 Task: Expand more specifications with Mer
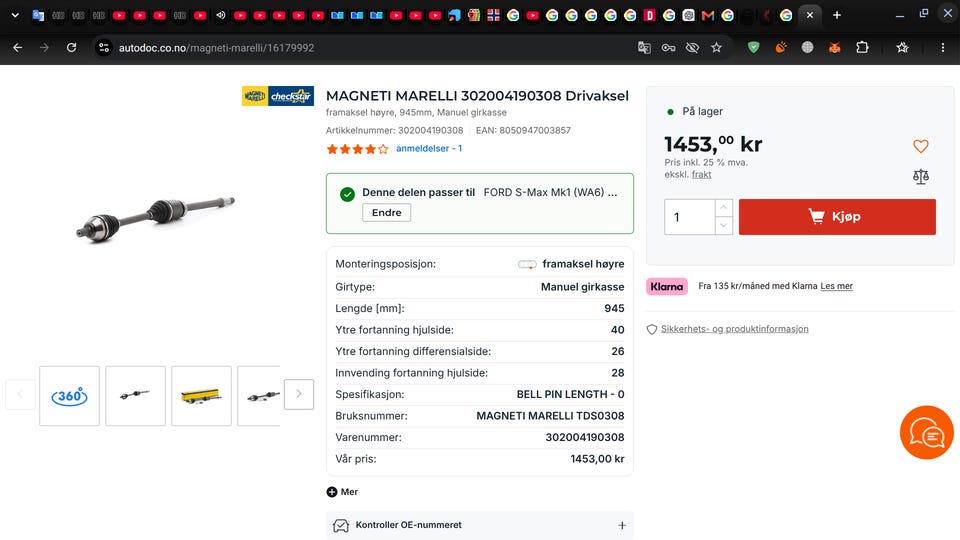click(x=342, y=492)
